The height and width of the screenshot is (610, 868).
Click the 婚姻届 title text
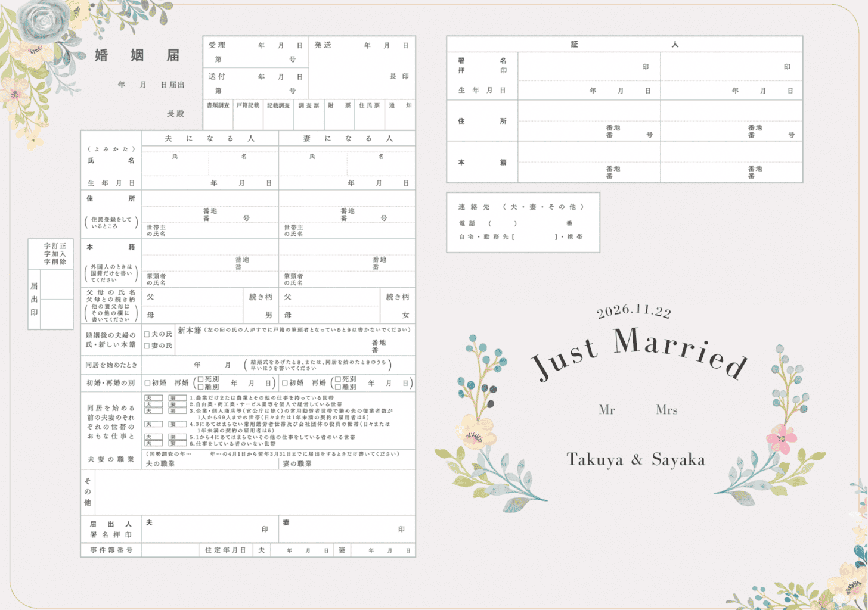pos(137,55)
